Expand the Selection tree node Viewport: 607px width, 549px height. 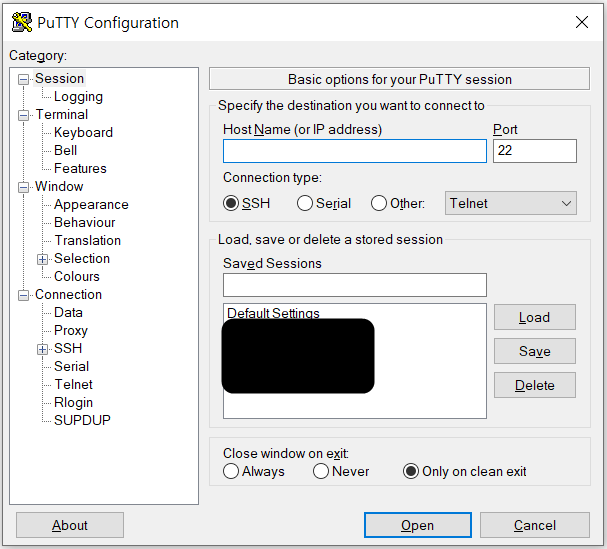tap(43, 259)
